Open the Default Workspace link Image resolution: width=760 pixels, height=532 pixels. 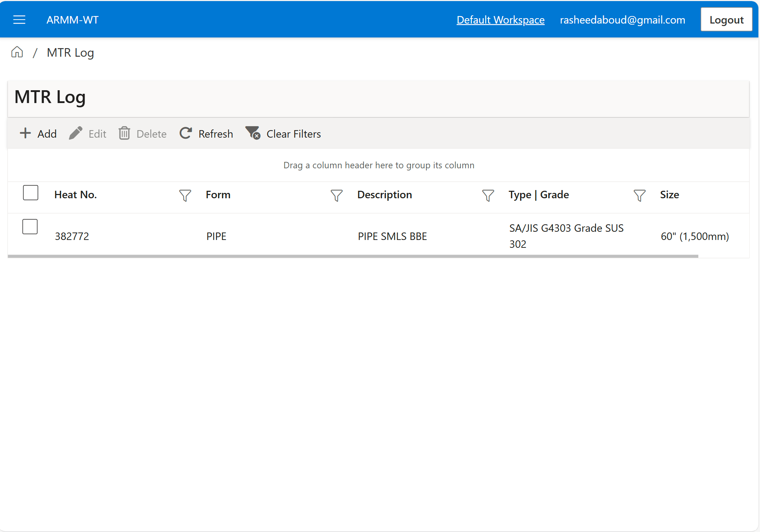[x=500, y=20]
